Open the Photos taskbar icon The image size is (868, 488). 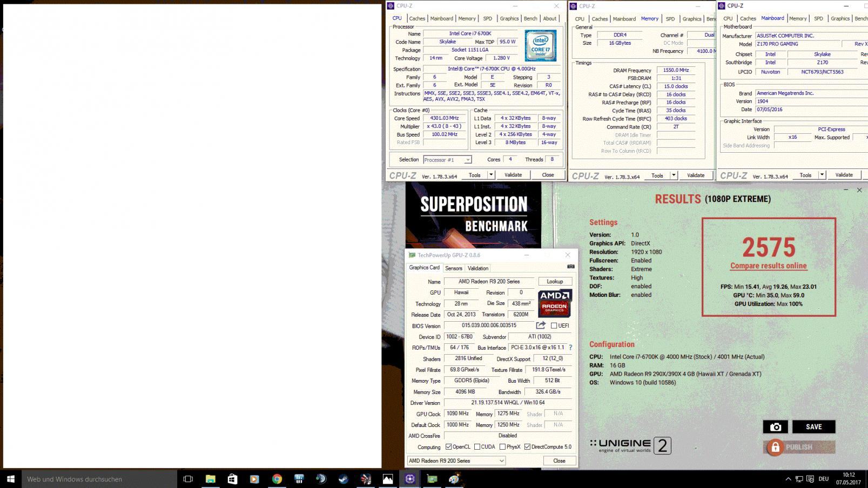(x=387, y=479)
